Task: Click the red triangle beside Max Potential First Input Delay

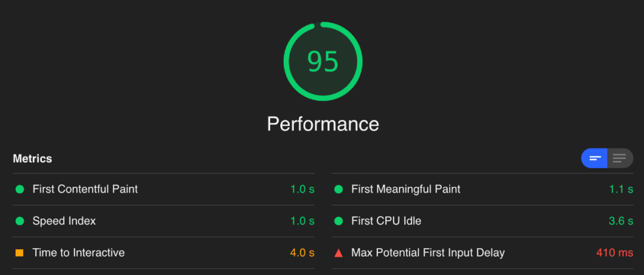Action: pyautogui.click(x=339, y=253)
